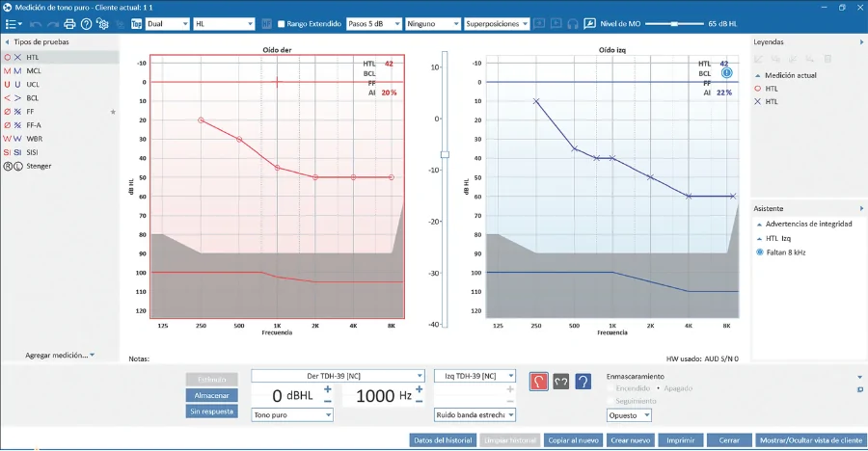Click the headphones icon in the toolbar
This screenshot has height=451, width=868.
tap(573, 23)
